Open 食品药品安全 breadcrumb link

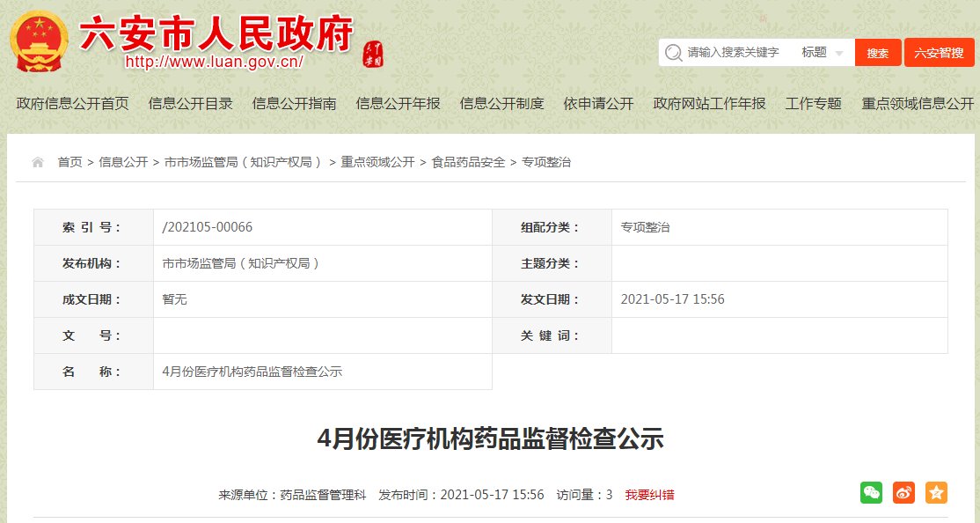468,162
